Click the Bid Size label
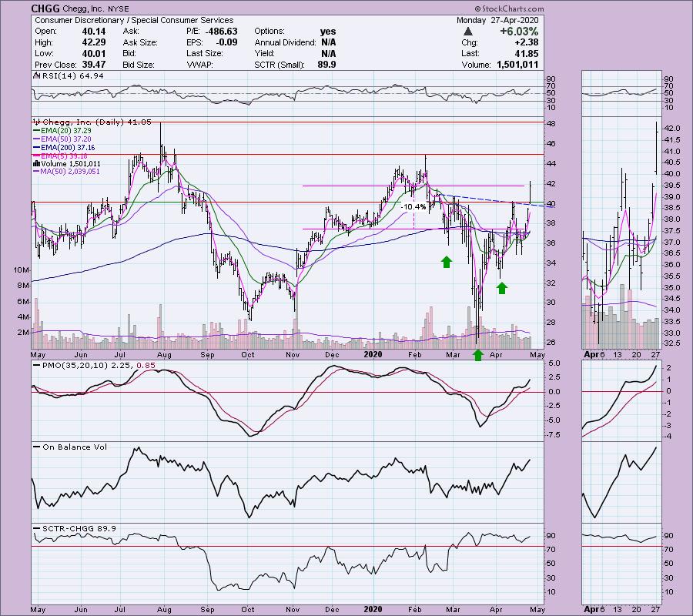 (x=139, y=65)
